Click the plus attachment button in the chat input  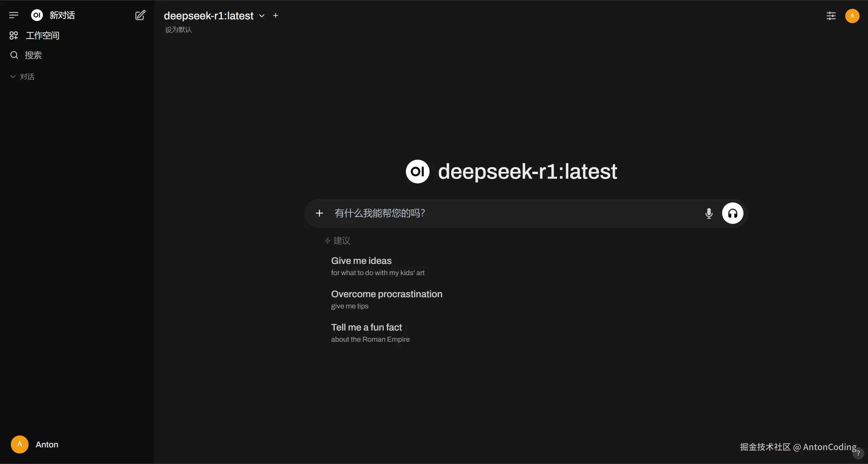(319, 213)
